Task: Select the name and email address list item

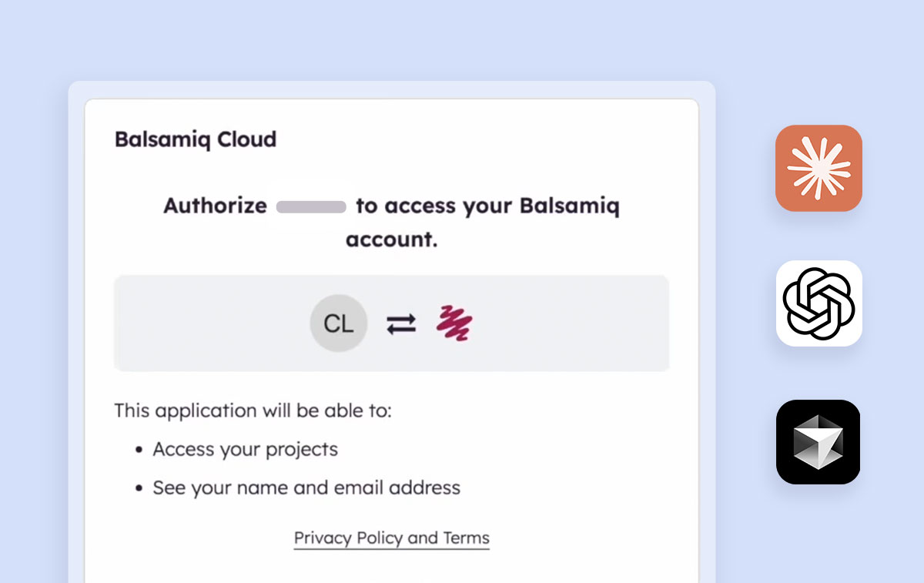Action: click(x=306, y=488)
